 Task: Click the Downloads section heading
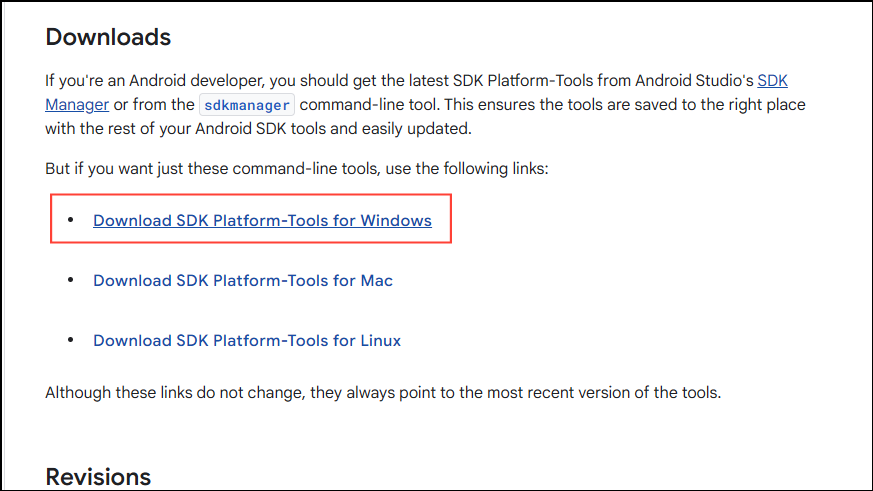[x=108, y=37]
